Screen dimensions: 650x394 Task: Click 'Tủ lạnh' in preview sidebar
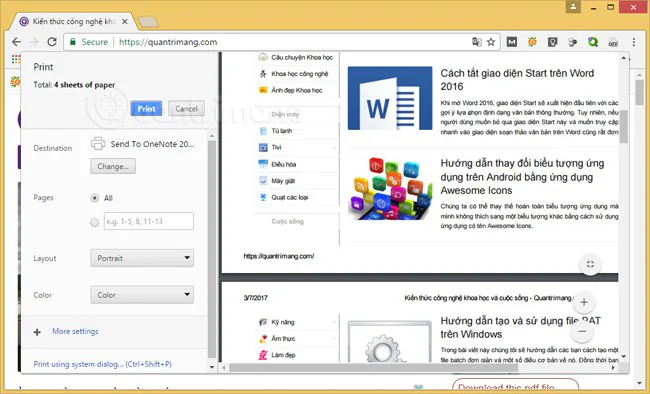coord(281,131)
